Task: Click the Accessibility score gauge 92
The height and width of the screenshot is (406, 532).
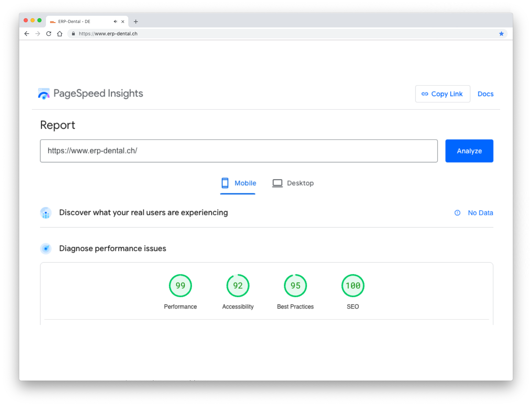Action: tap(238, 286)
